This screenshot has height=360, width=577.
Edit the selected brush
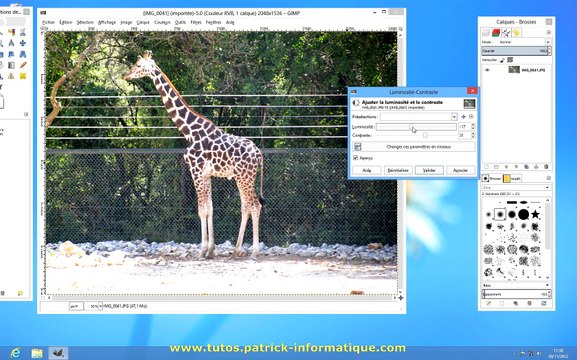coord(488,304)
